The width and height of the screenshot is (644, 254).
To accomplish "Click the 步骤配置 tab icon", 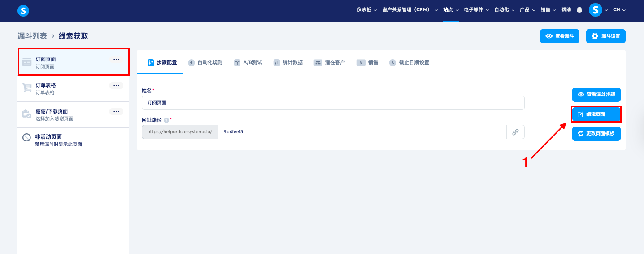I will coord(151,62).
